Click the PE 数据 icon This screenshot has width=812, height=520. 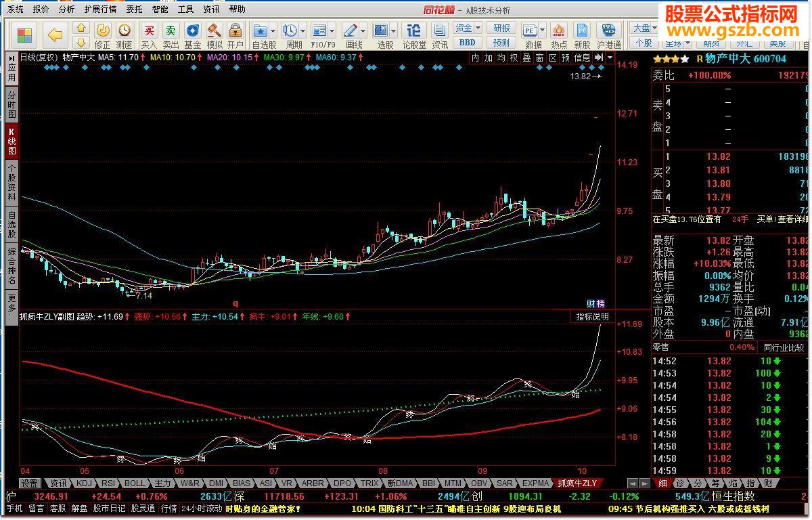531,30
